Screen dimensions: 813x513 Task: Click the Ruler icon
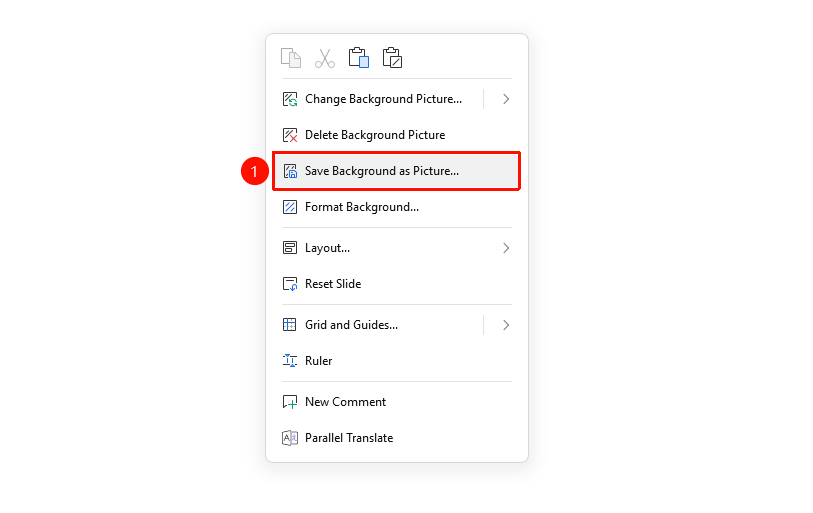point(290,361)
